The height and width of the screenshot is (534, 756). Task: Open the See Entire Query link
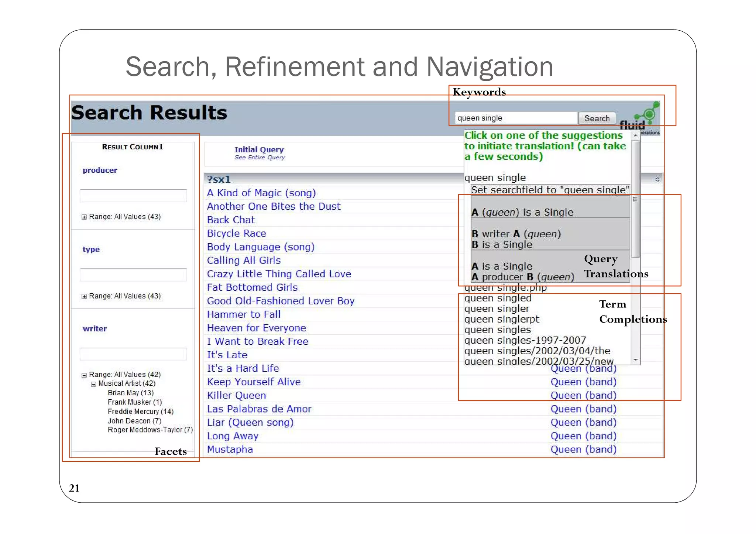point(260,158)
